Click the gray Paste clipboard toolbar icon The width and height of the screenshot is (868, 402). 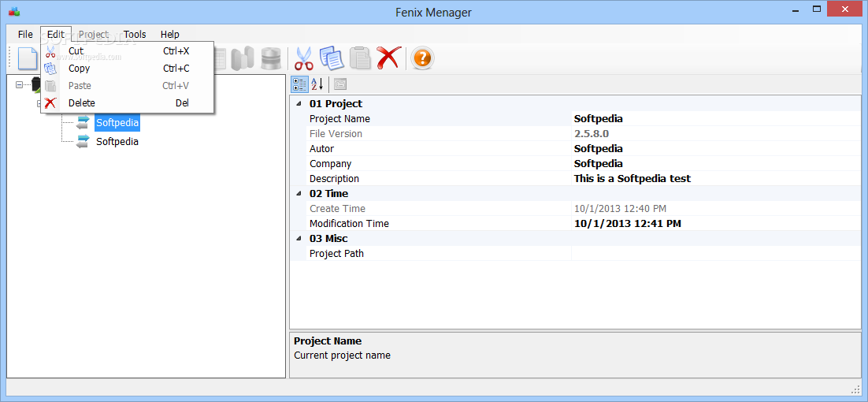361,58
